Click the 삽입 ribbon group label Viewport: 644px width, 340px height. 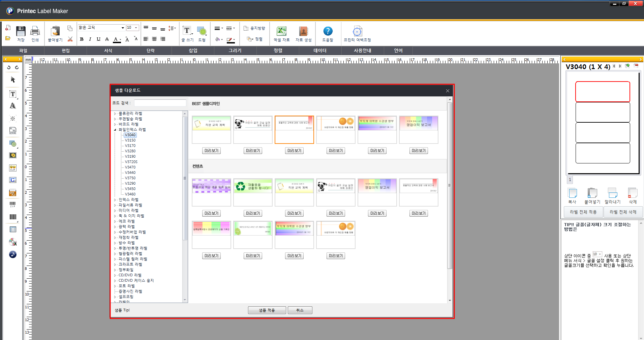[x=193, y=51]
